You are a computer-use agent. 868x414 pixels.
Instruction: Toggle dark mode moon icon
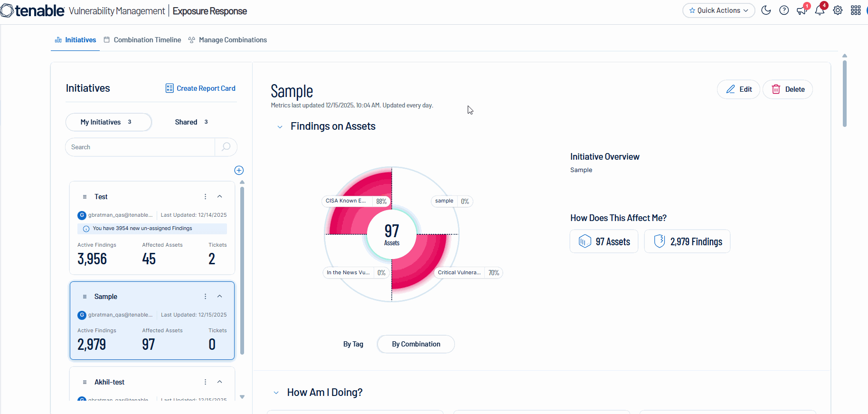tap(766, 10)
